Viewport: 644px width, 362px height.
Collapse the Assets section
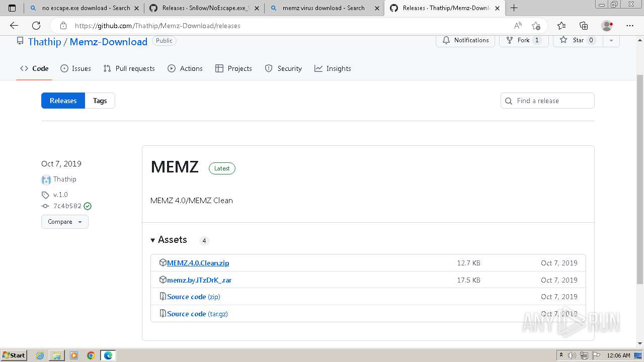click(169, 240)
